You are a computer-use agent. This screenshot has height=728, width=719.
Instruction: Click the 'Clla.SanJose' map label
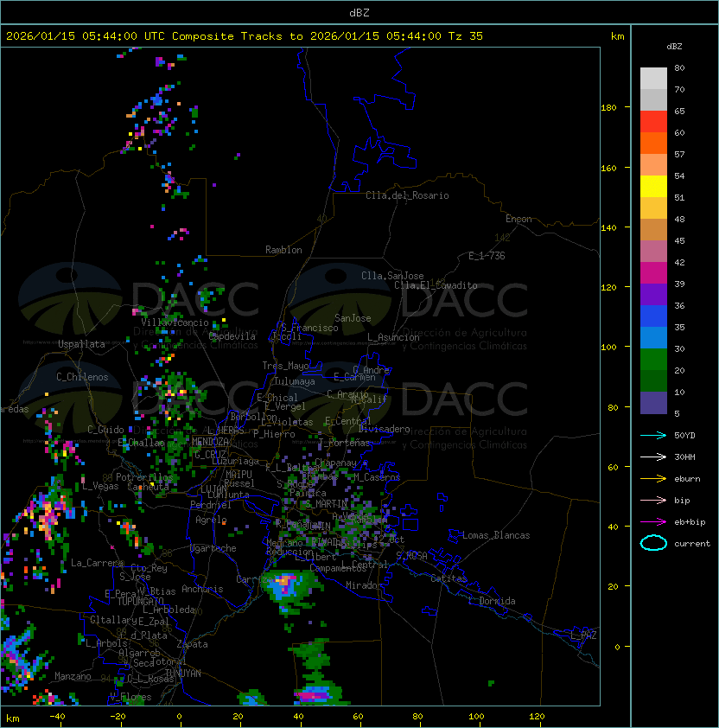click(x=392, y=276)
